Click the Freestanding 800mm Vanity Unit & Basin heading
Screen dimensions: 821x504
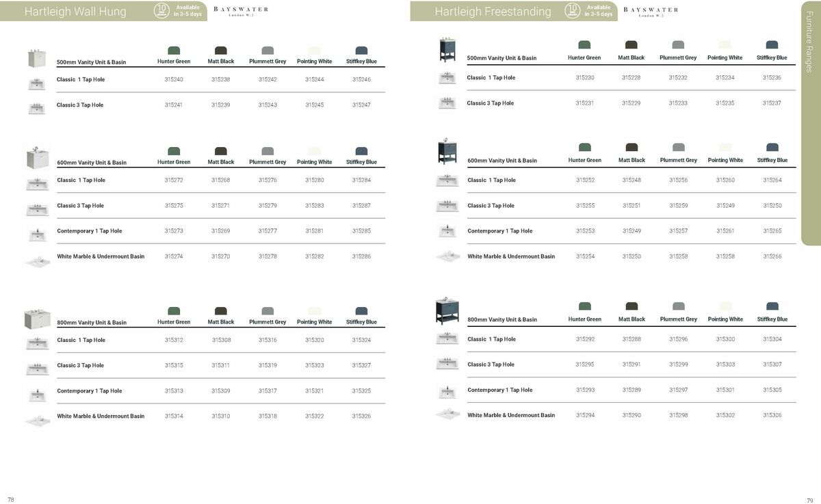[502, 320]
